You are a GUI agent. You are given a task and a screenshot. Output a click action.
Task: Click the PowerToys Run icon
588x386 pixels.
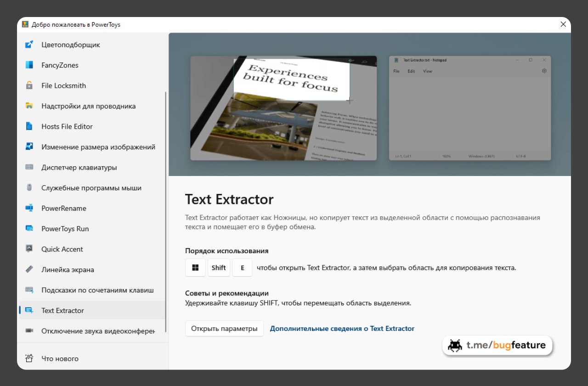(x=29, y=228)
